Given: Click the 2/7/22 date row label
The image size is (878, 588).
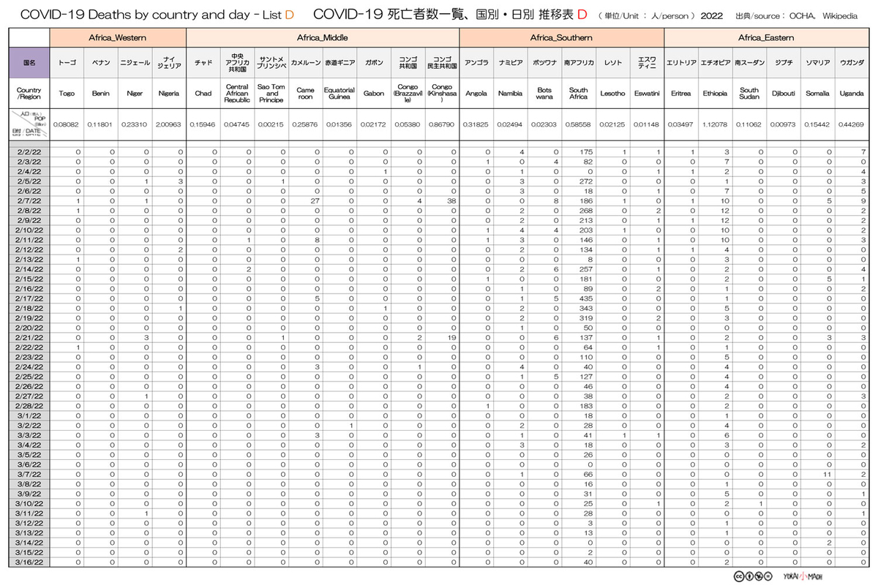Looking at the screenshot, I should (29, 200).
